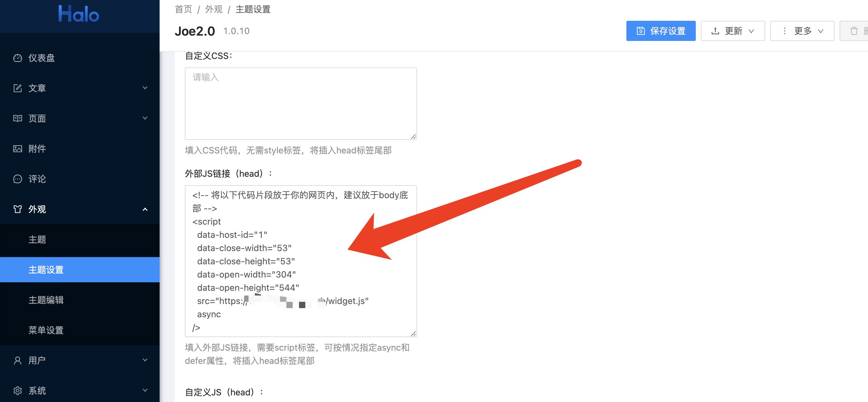Click the save disk icon in 保存设置

pyautogui.click(x=641, y=31)
